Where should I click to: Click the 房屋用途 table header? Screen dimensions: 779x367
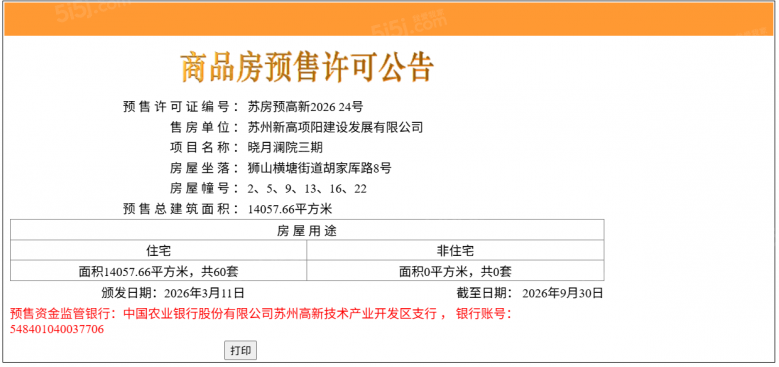307,230
